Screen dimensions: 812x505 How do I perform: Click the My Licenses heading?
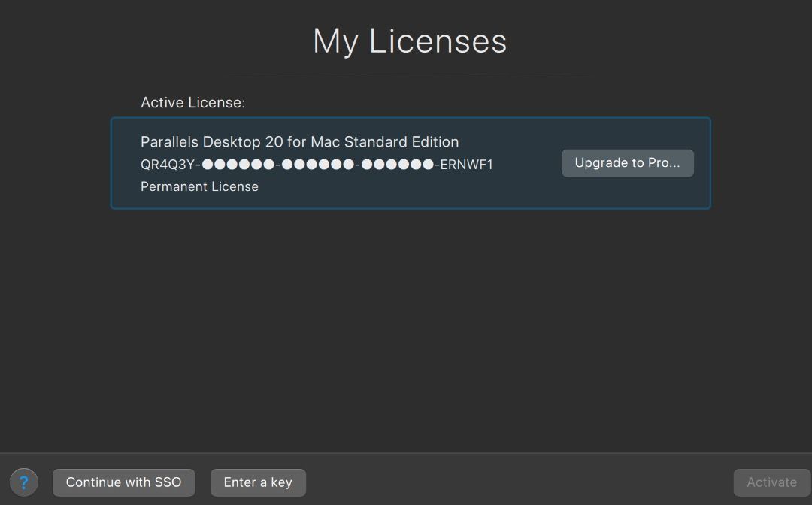(x=410, y=41)
